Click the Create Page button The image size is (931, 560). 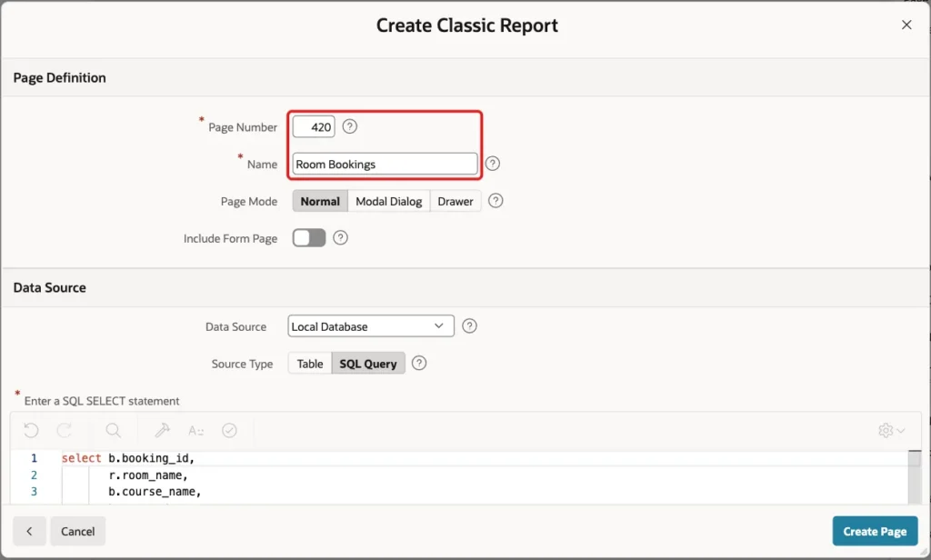point(875,531)
